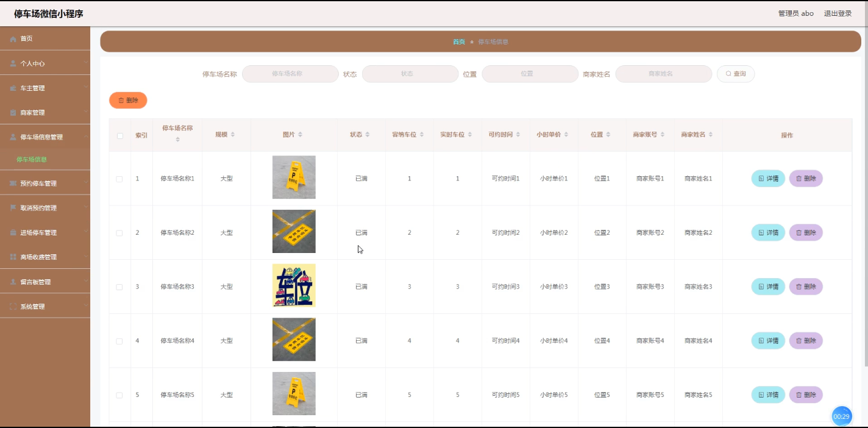
Task: Click the frame icon beside 系统管理
Action: [13, 307]
